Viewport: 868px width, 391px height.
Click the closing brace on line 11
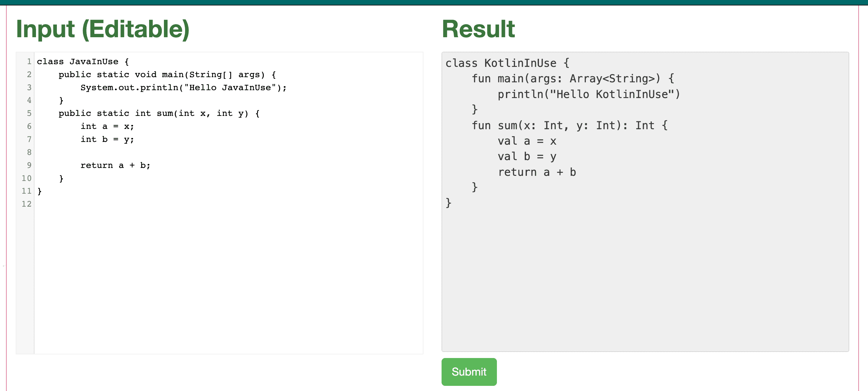(x=39, y=191)
